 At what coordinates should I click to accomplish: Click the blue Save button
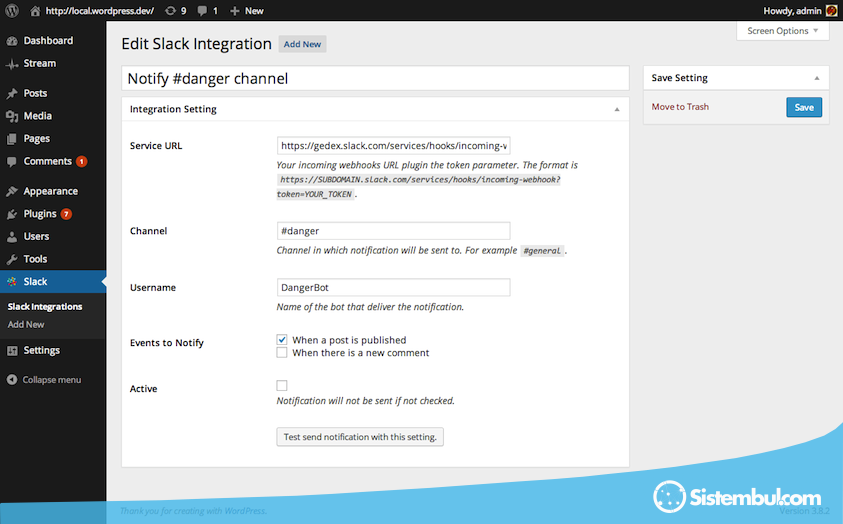pyautogui.click(x=804, y=107)
